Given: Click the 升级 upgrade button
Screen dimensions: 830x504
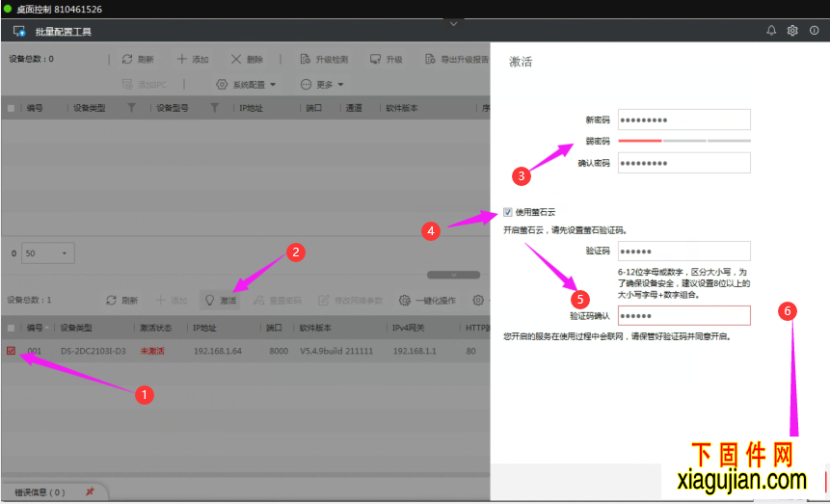Looking at the screenshot, I should pos(387,60).
